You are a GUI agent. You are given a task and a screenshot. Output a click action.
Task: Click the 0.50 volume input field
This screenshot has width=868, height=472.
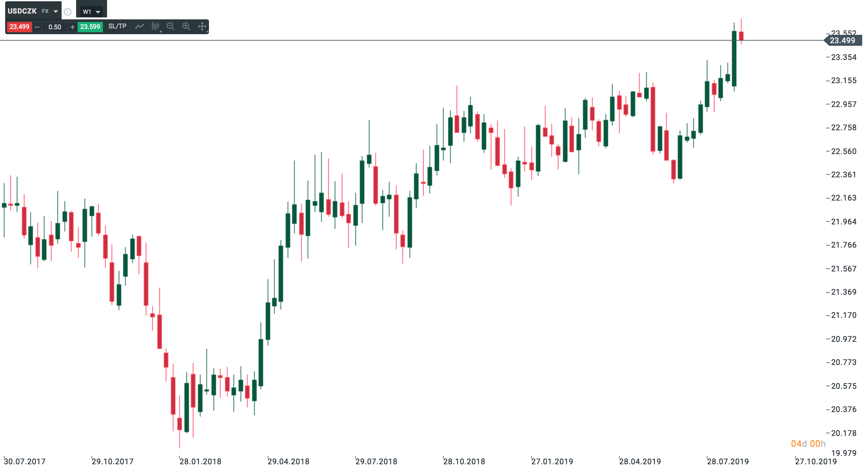pos(54,27)
